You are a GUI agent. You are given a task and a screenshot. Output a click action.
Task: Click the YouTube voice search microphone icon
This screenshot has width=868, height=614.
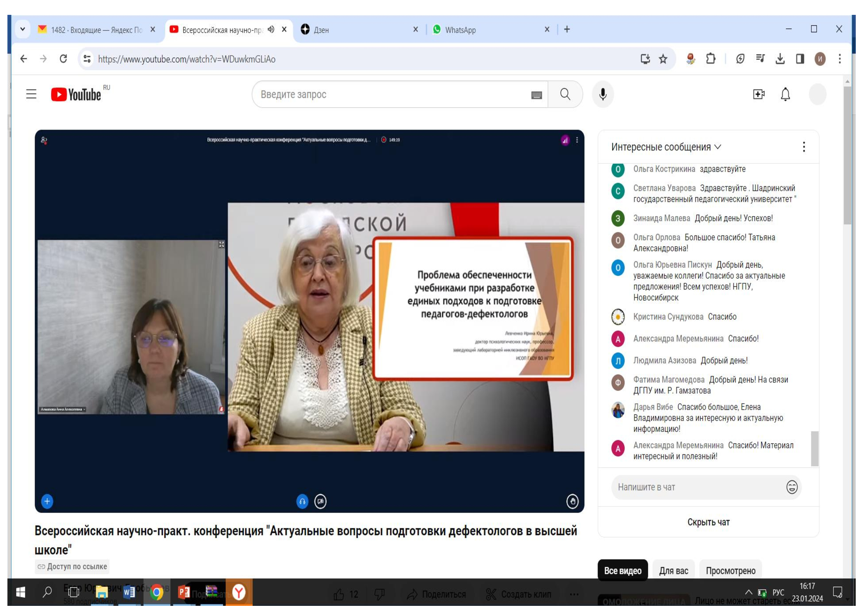[603, 94]
